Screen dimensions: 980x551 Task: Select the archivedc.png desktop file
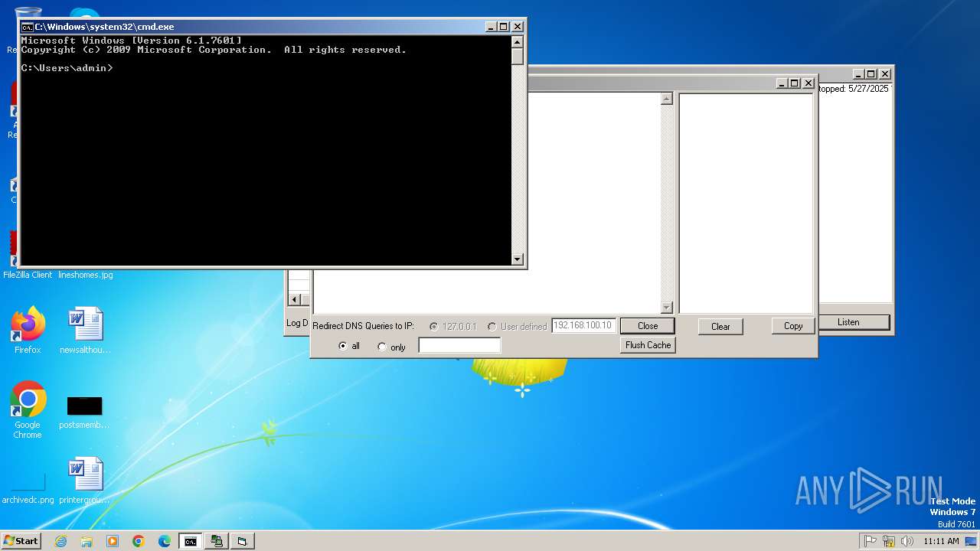(28, 488)
